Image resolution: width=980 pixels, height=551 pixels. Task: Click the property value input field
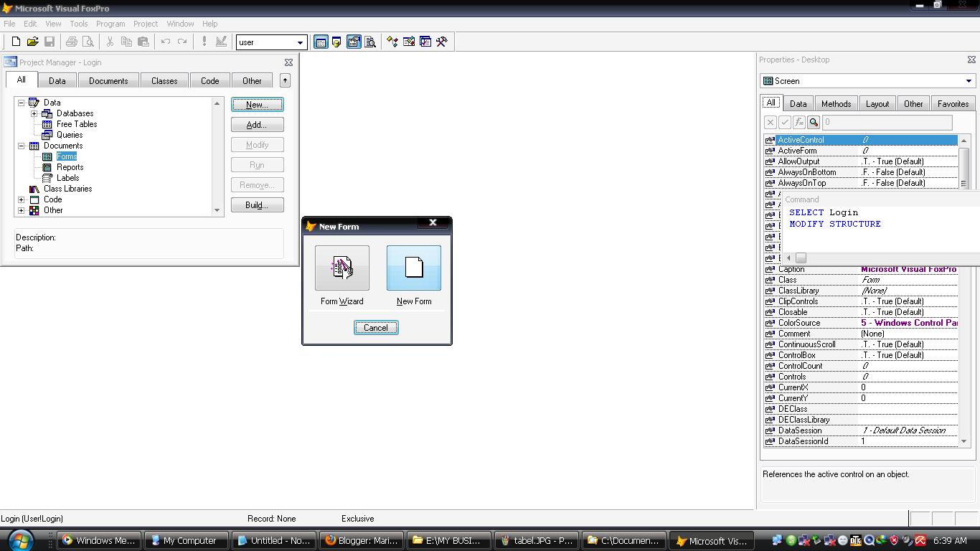tap(887, 123)
